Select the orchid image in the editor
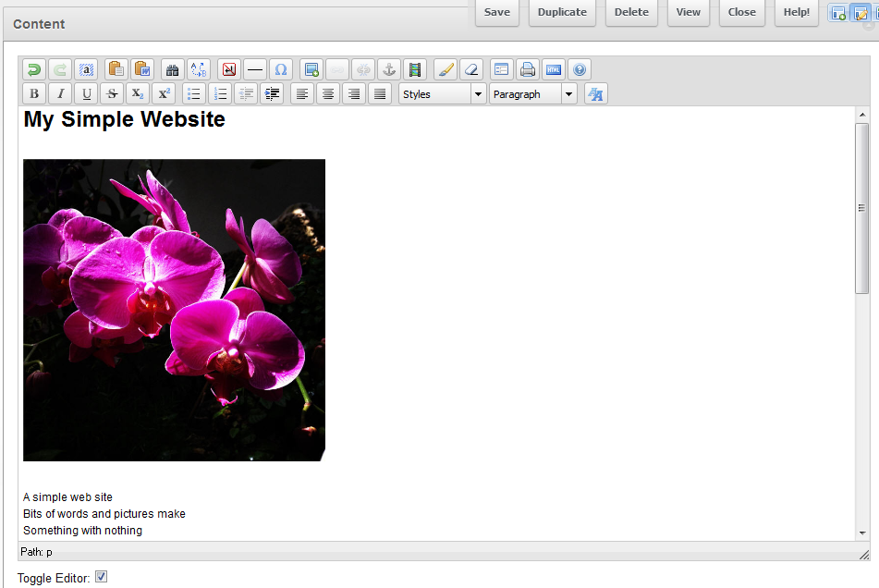The width and height of the screenshot is (879, 588). click(174, 310)
